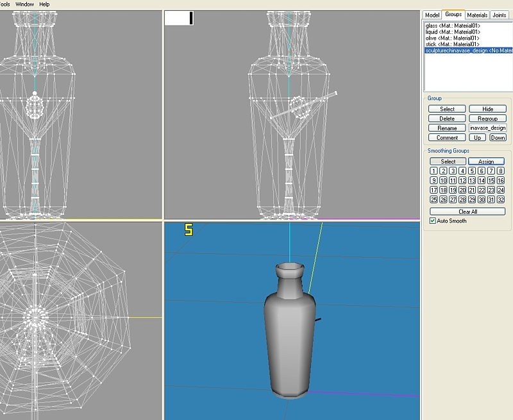The width and height of the screenshot is (513, 420).
Task: Switch to the Materials tab
Action: 477,15
